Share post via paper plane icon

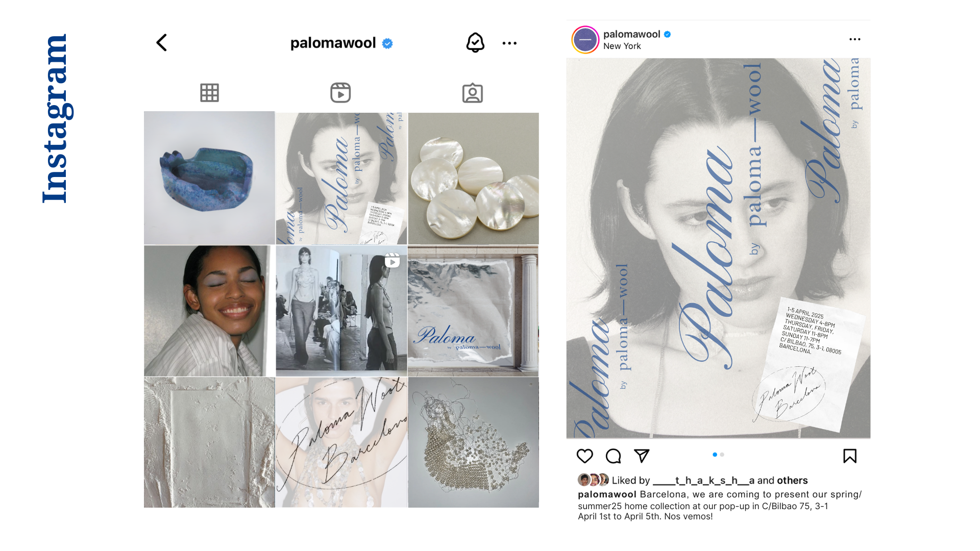[x=642, y=456]
